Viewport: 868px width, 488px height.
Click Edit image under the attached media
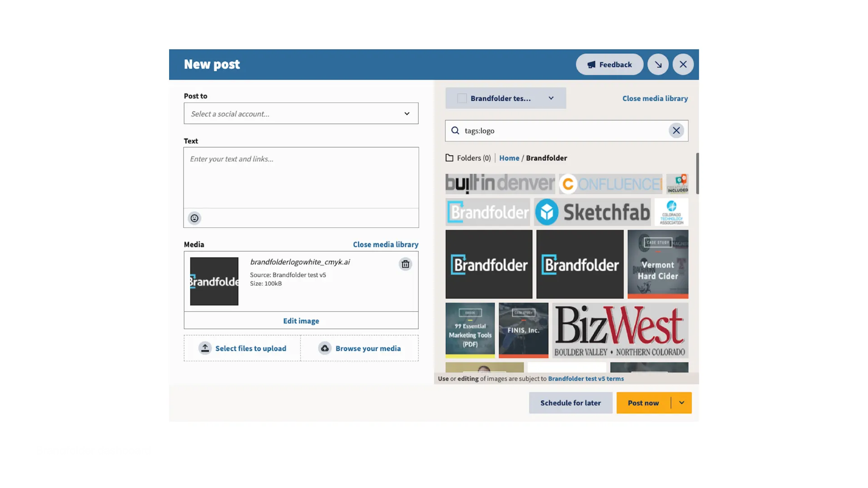pos(301,321)
